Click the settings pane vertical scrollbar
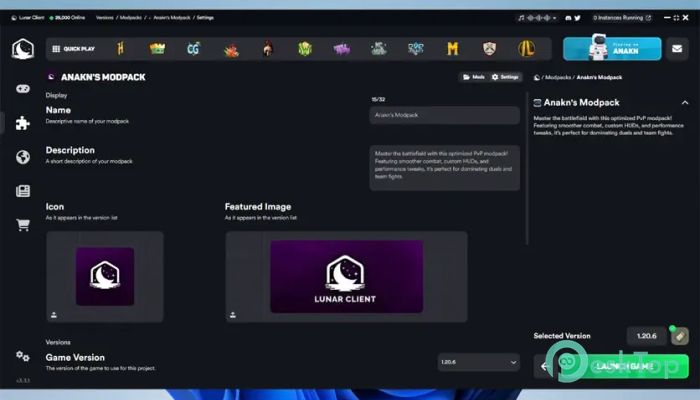Screen dimensions: 700x400 point(527,170)
